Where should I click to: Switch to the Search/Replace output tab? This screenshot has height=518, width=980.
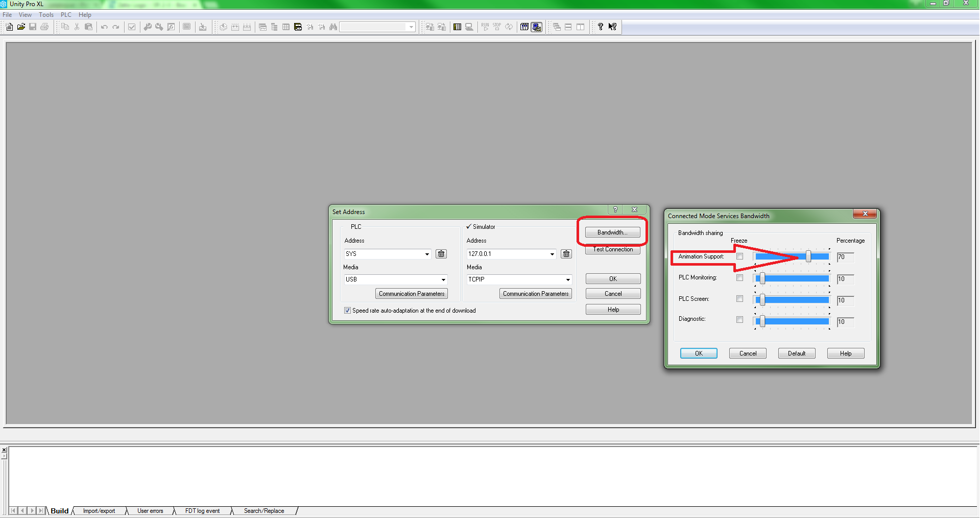pos(264,511)
